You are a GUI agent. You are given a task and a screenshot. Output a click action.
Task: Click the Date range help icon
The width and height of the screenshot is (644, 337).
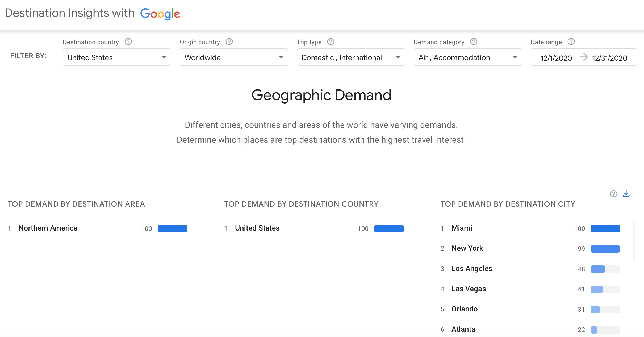[x=571, y=42]
